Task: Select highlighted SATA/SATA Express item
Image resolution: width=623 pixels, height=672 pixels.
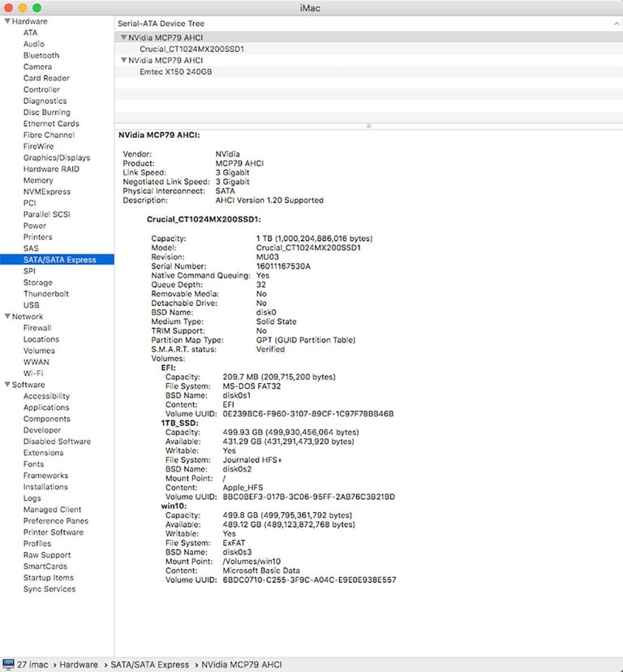Action: 57,259
